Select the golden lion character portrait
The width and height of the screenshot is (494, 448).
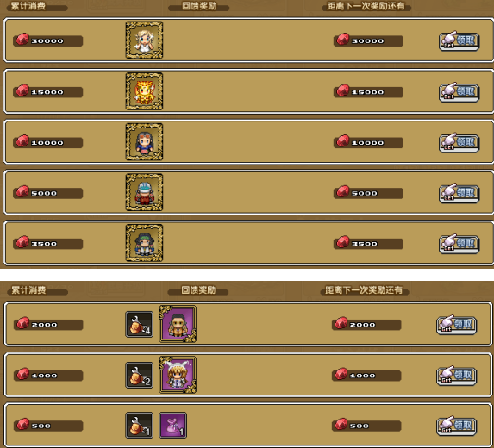pyautogui.click(x=144, y=91)
